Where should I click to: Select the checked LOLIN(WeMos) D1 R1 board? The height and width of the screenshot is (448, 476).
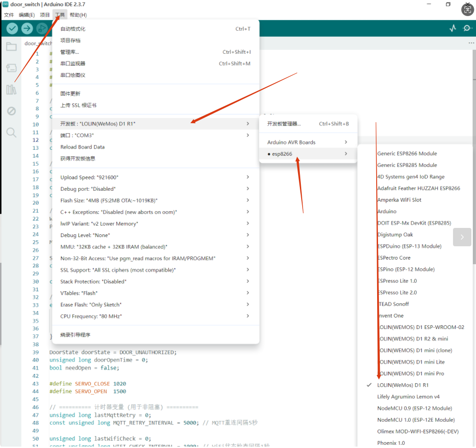(x=402, y=385)
